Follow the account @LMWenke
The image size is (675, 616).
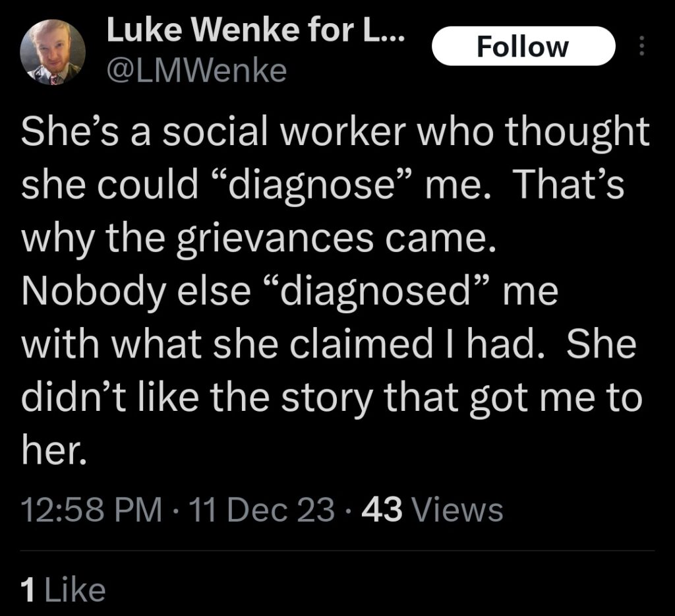click(x=524, y=46)
